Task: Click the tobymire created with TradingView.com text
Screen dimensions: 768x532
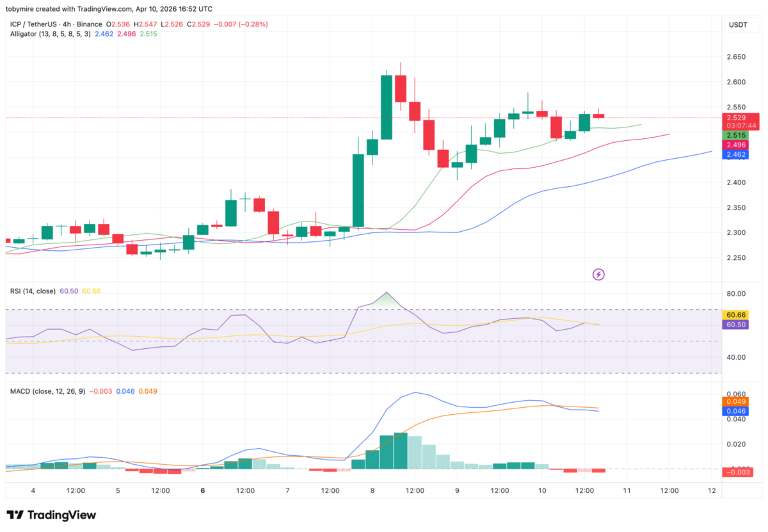Action: tap(108, 9)
